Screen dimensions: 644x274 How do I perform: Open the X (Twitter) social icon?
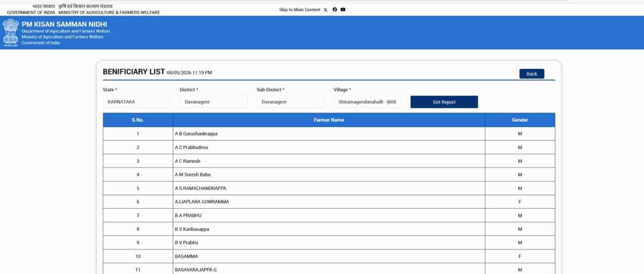tap(326, 10)
